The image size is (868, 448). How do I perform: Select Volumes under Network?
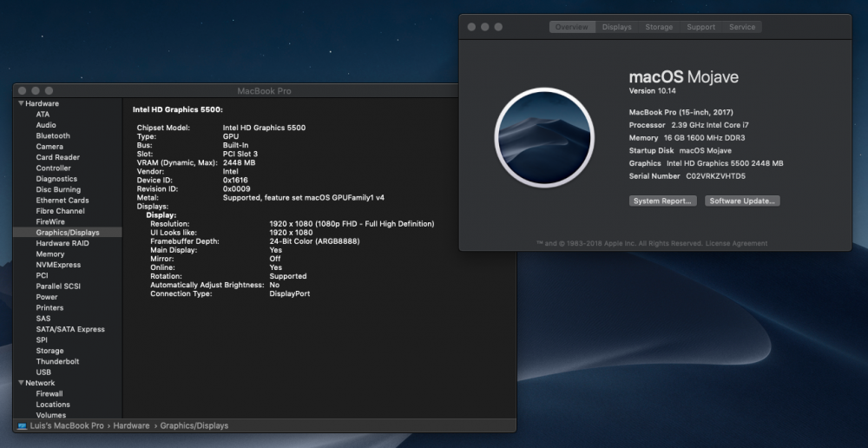(51, 415)
